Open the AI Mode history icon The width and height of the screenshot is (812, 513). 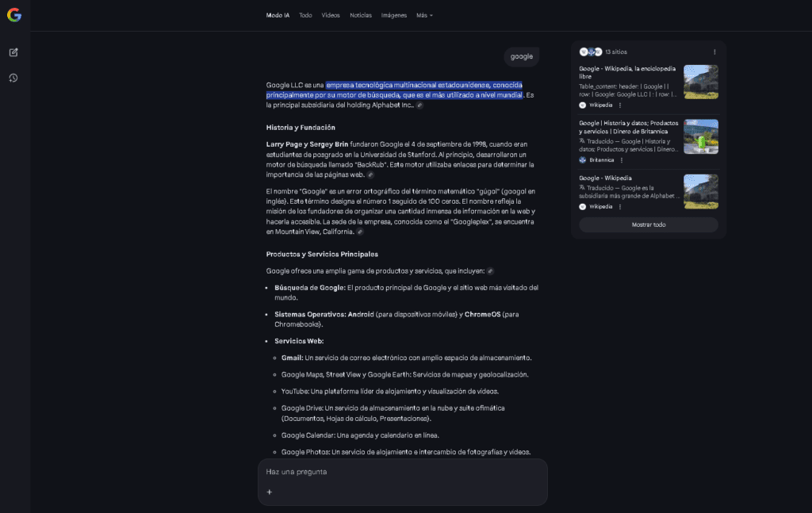(13, 78)
